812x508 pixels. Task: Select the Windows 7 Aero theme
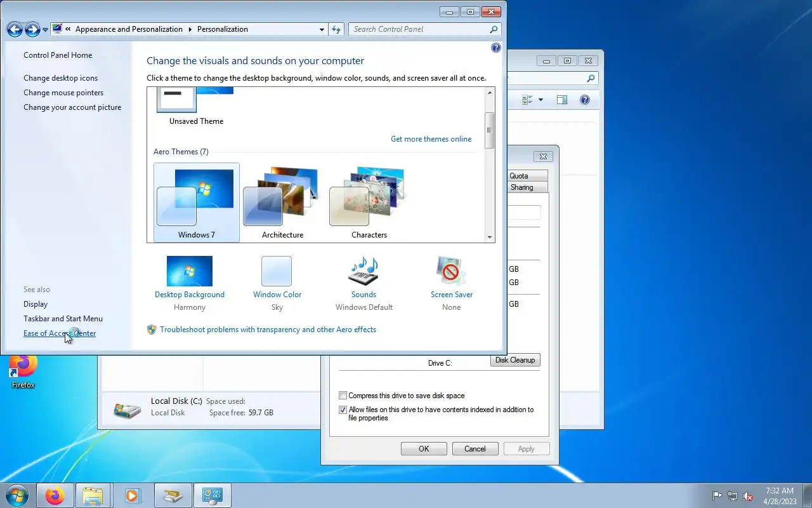click(x=197, y=203)
